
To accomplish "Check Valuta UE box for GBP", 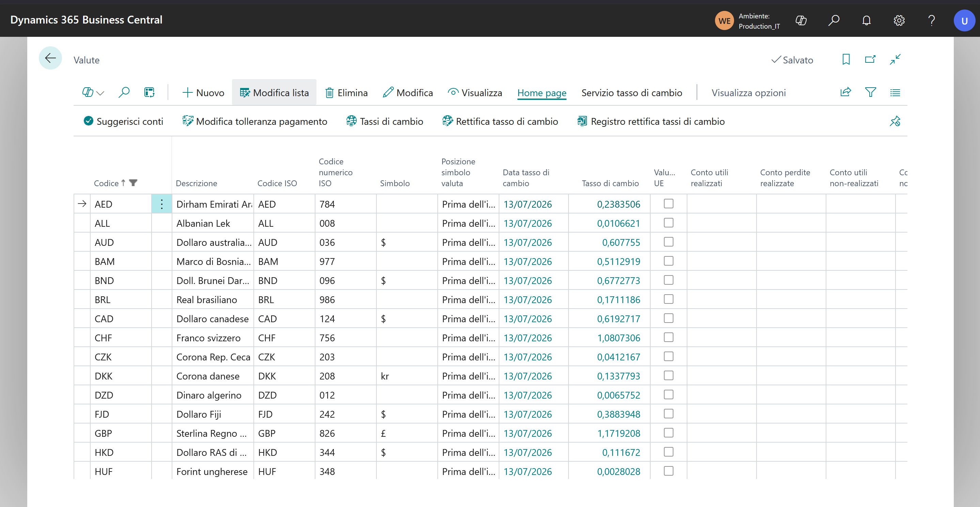I will click(x=668, y=433).
